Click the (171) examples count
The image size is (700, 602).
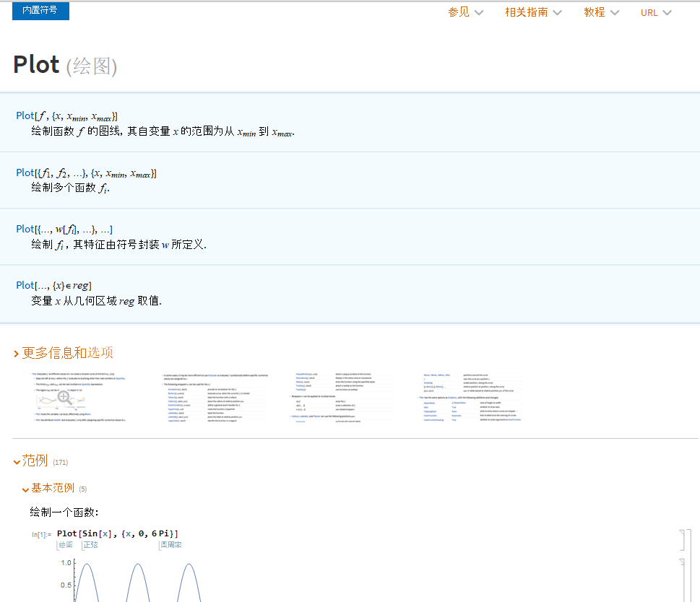coord(60,463)
